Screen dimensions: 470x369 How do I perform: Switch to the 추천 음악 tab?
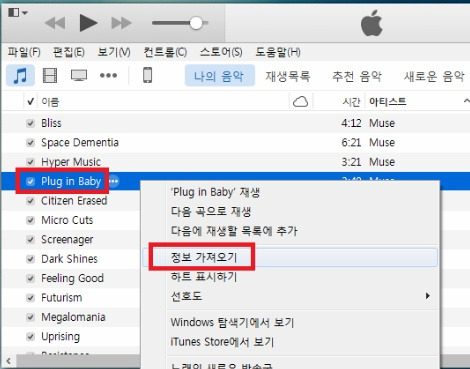357,76
